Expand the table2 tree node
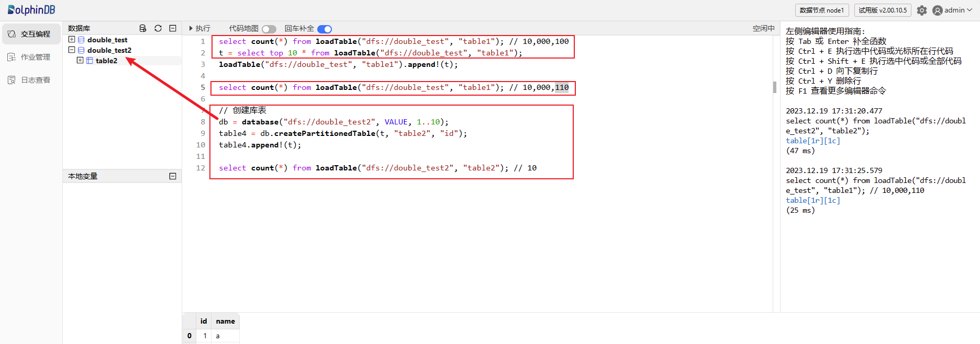Viewport: 980px width, 344px height. pos(80,61)
